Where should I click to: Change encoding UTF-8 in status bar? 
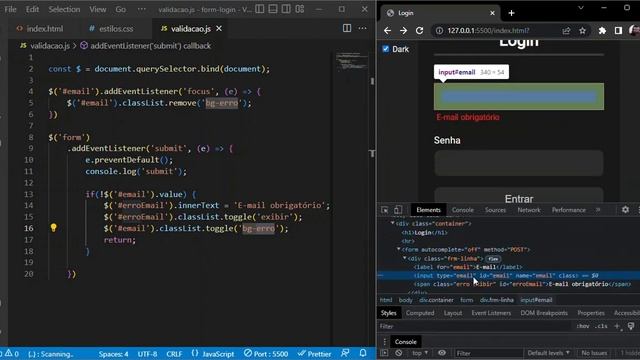pyautogui.click(x=147, y=353)
